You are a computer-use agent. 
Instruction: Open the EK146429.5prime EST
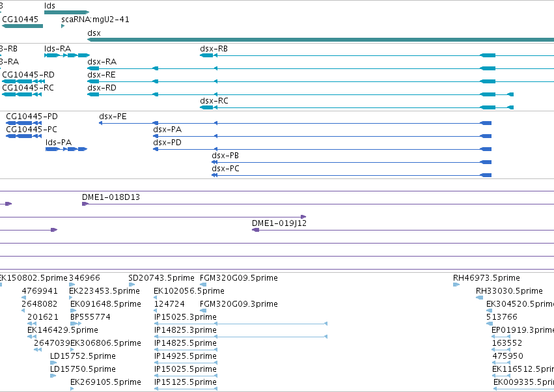tap(32, 337)
